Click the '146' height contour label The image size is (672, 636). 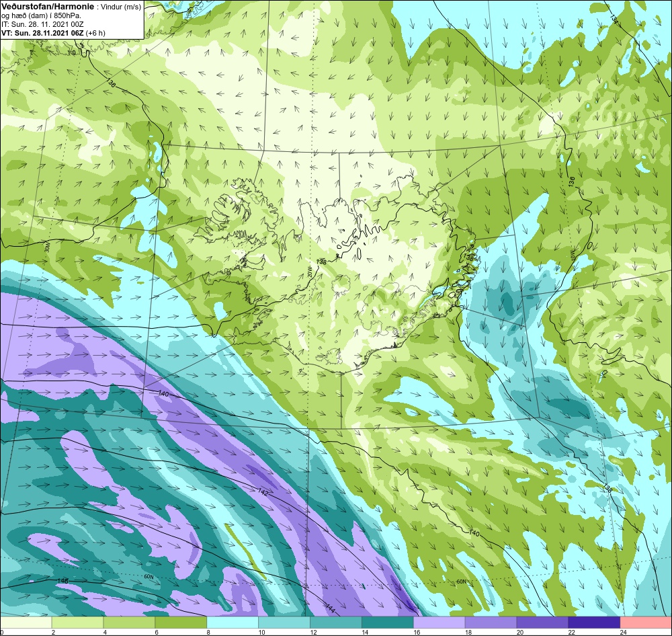(x=62, y=581)
